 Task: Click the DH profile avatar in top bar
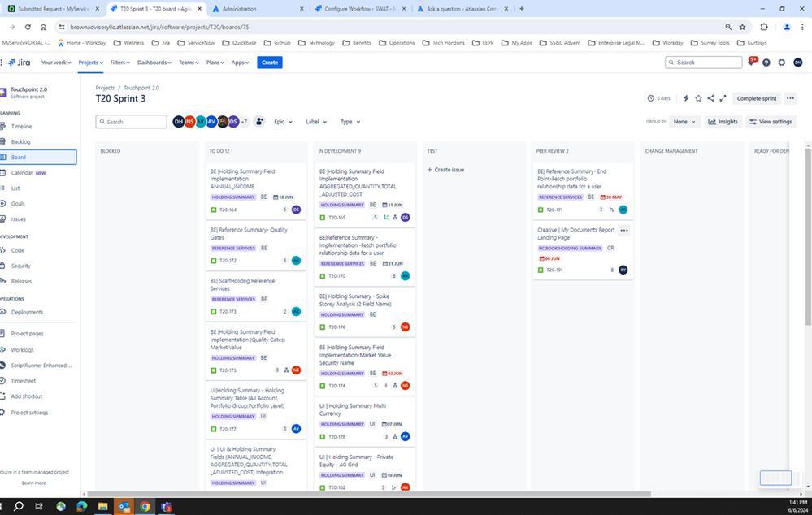[797, 63]
